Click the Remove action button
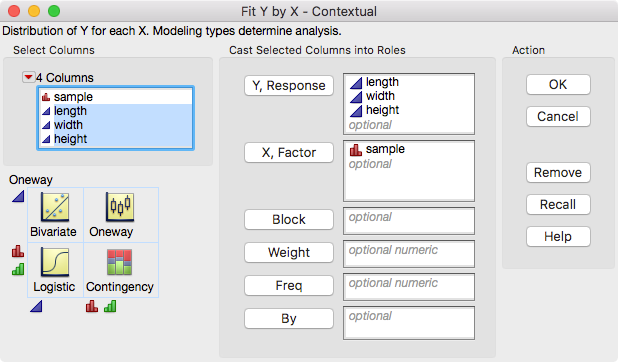618x362 pixels. coord(558,172)
